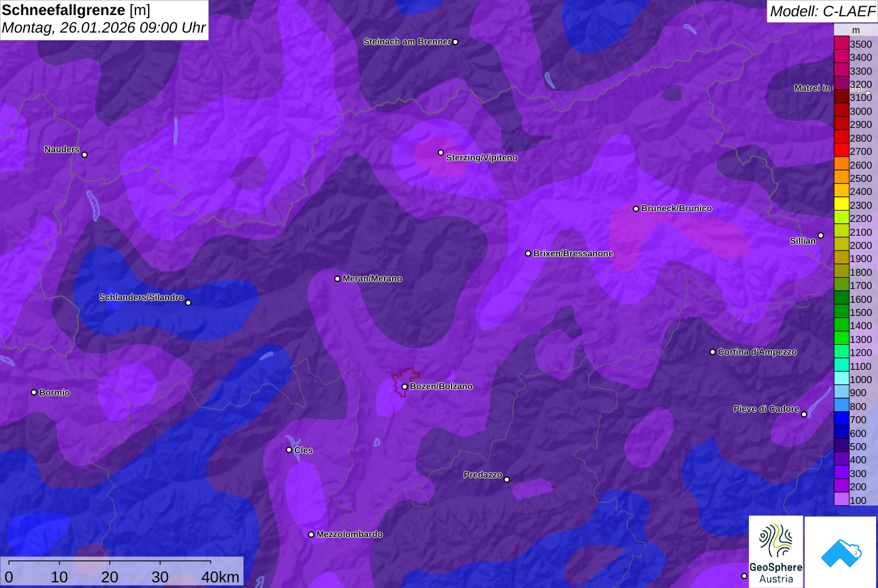Click the Modell: C-LAEF label
878x588 pixels.
tap(822, 11)
